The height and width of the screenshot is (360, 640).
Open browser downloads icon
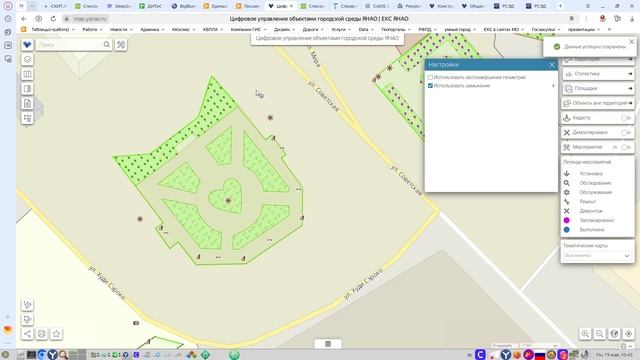point(632,19)
